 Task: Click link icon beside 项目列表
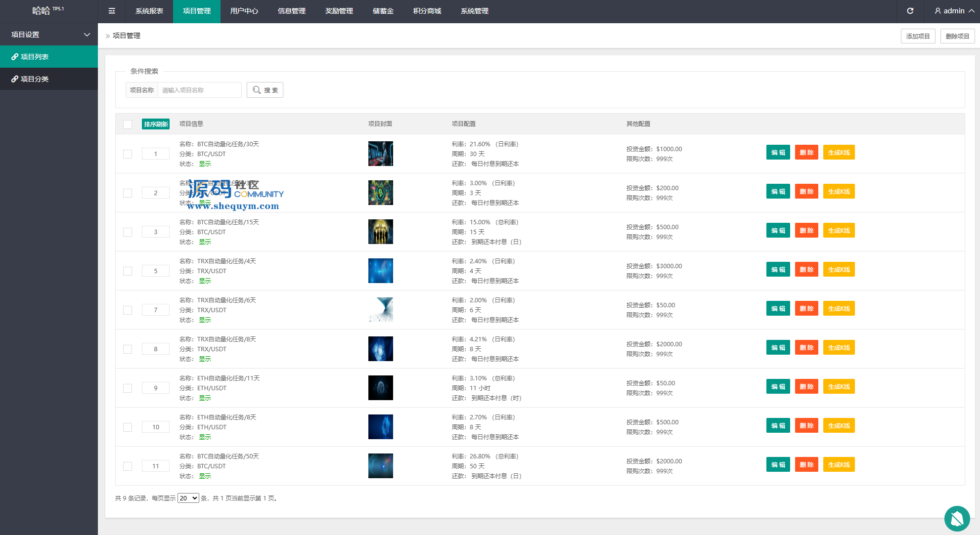pyautogui.click(x=15, y=57)
